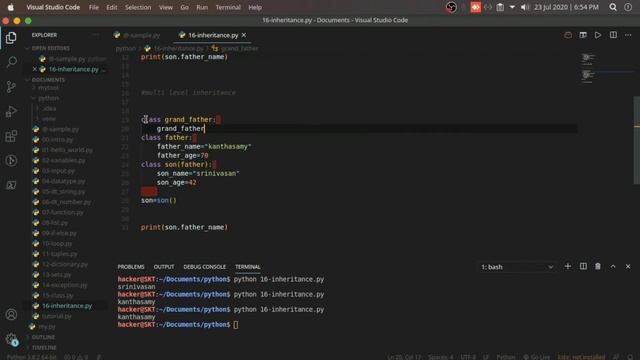Run Python file with the play icon

[x=598, y=35]
